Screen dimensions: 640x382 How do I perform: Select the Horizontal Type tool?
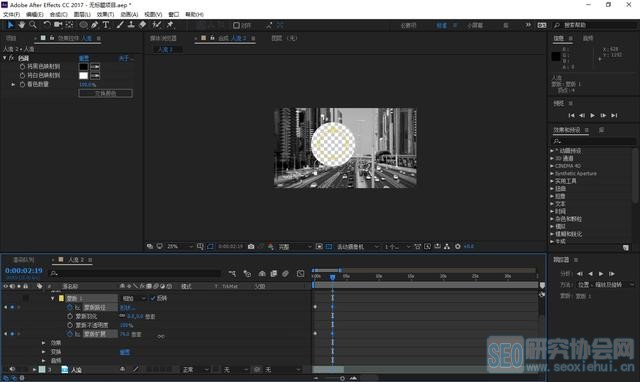(106, 25)
